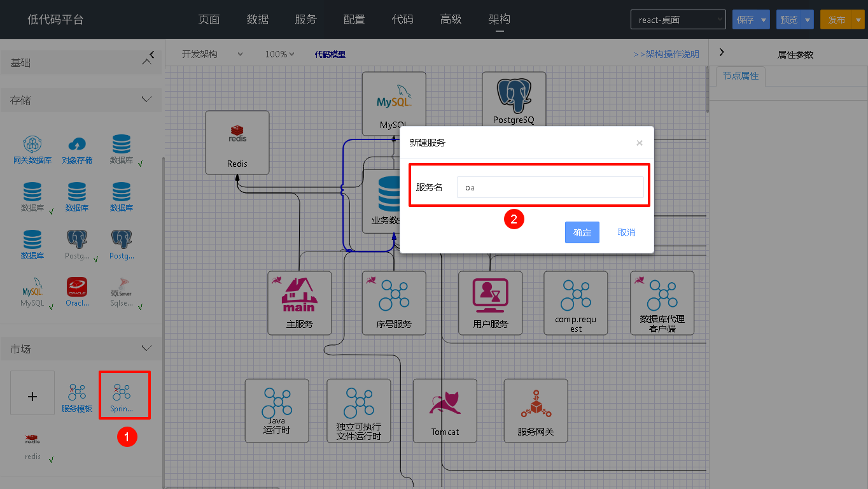The height and width of the screenshot is (489, 868).
Task: Open the 保存 button dropdown arrow
Action: coord(764,20)
